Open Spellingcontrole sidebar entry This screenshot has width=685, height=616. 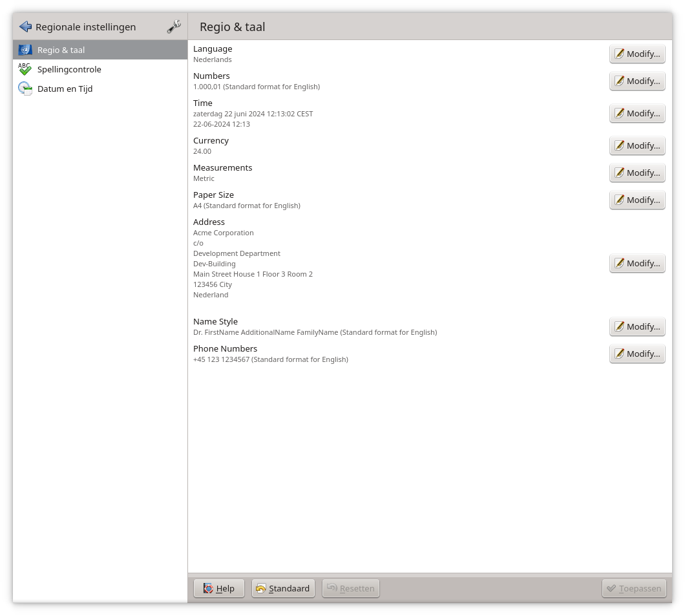[x=100, y=69]
